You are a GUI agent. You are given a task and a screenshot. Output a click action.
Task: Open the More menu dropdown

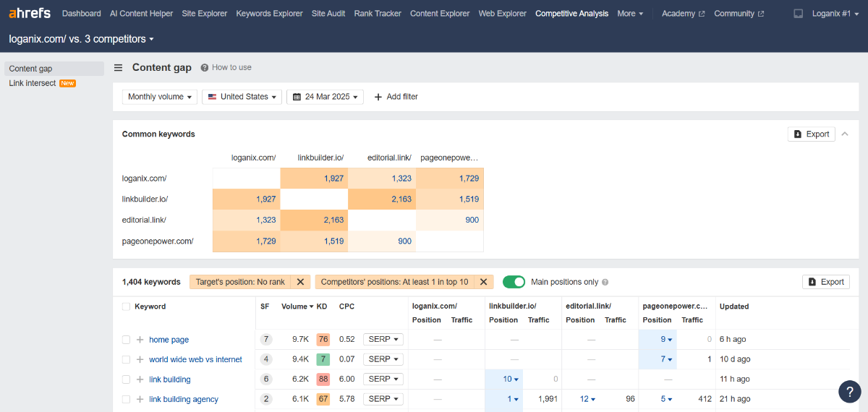point(630,14)
